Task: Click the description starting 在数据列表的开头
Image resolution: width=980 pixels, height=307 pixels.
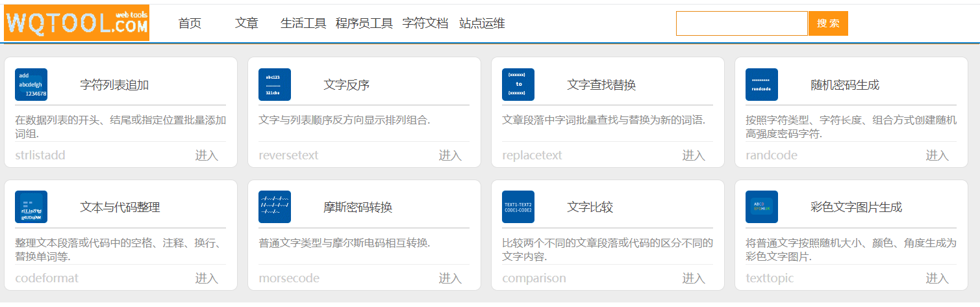Action: tap(120, 127)
